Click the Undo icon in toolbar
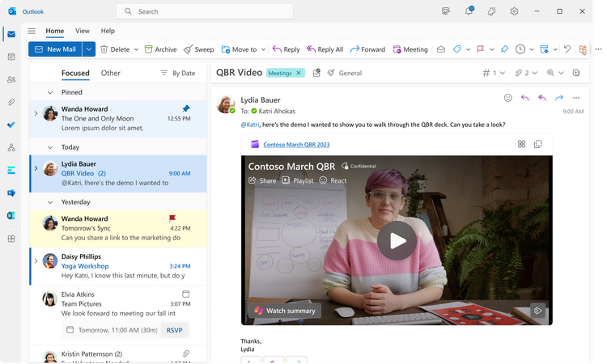 pos(567,49)
